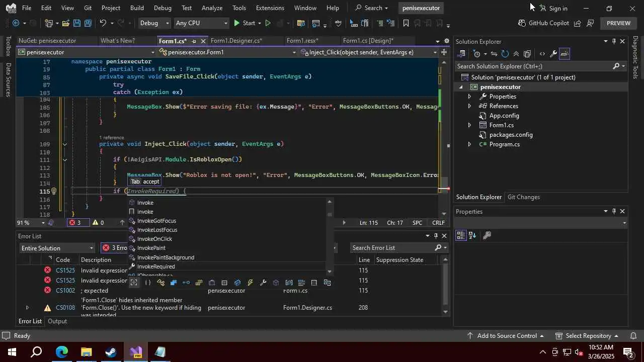Open the 91 % zoom level dropdown
This screenshot has height=362, width=644.
click(31, 223)
